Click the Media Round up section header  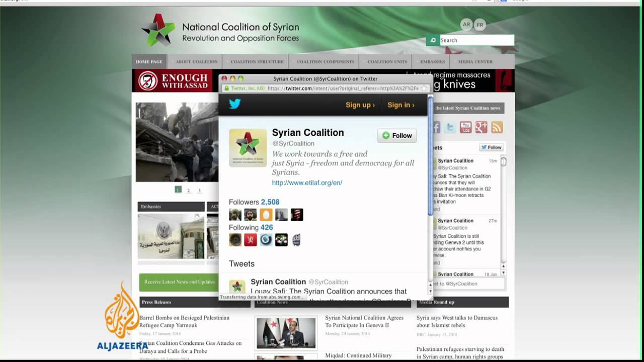[x=463, y=302]
